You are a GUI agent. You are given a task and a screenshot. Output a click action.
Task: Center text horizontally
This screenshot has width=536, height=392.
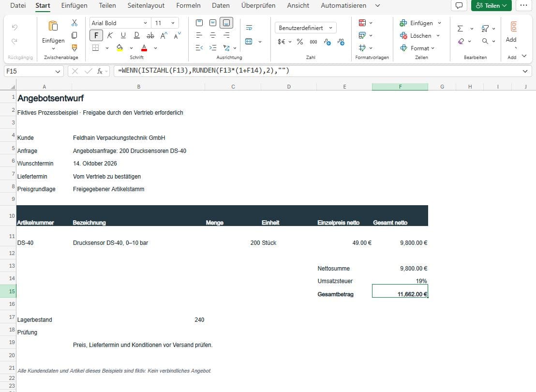[x=213, y=35]
